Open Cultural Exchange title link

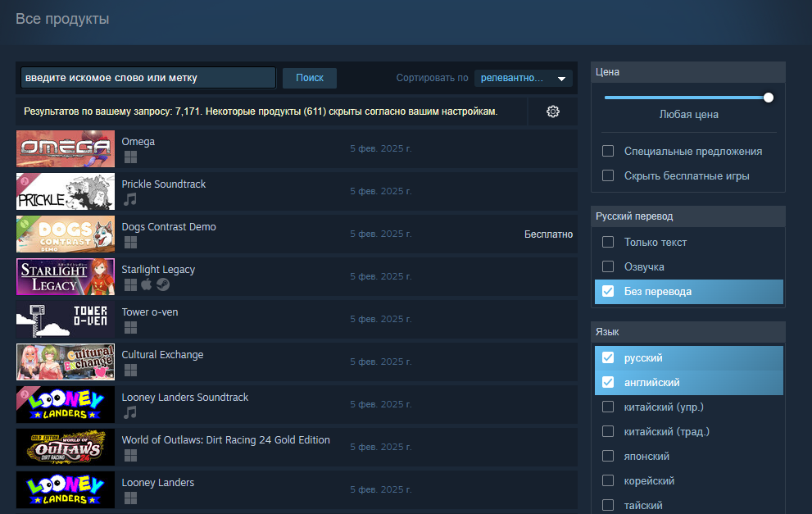click(162, 354)
